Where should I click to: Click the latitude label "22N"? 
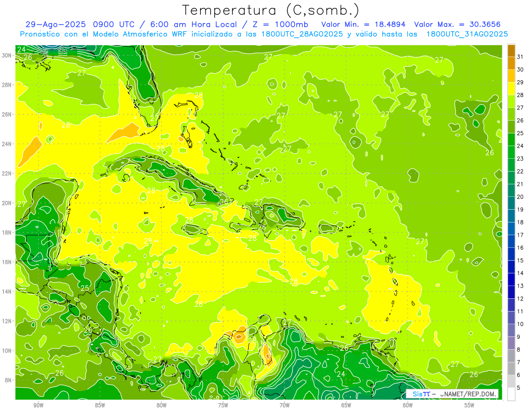click(x=7, y=173)
